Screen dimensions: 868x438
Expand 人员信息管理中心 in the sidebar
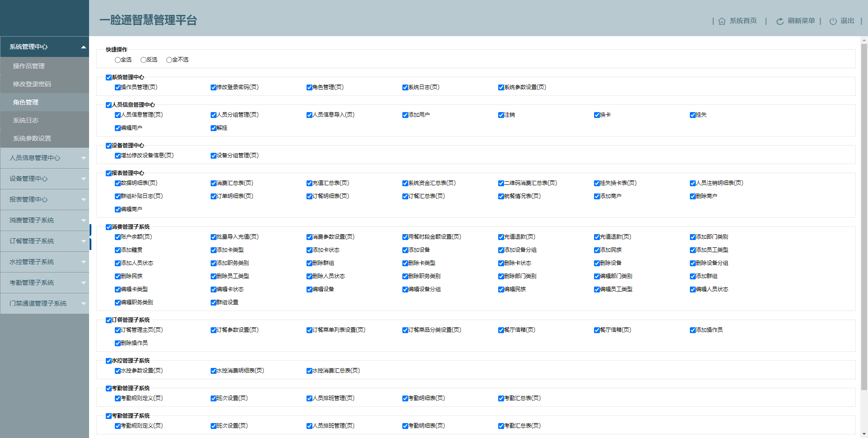coord(44,158)
